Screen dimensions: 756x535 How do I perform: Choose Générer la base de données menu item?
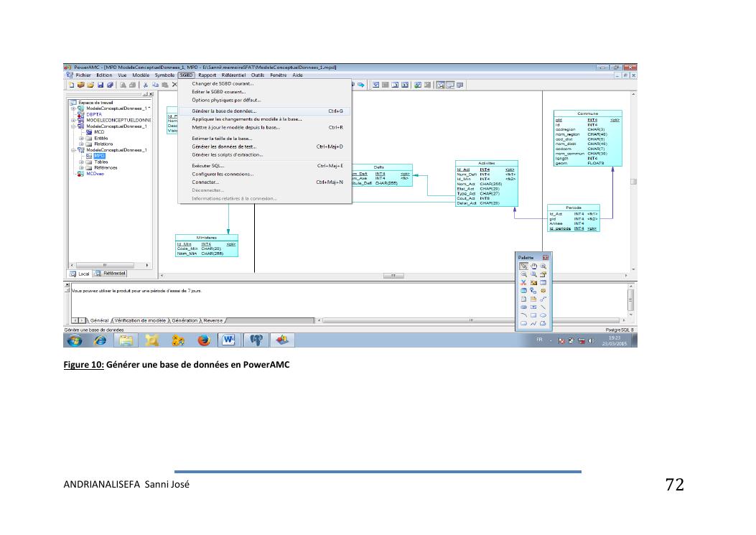click(x=224, y=111)
